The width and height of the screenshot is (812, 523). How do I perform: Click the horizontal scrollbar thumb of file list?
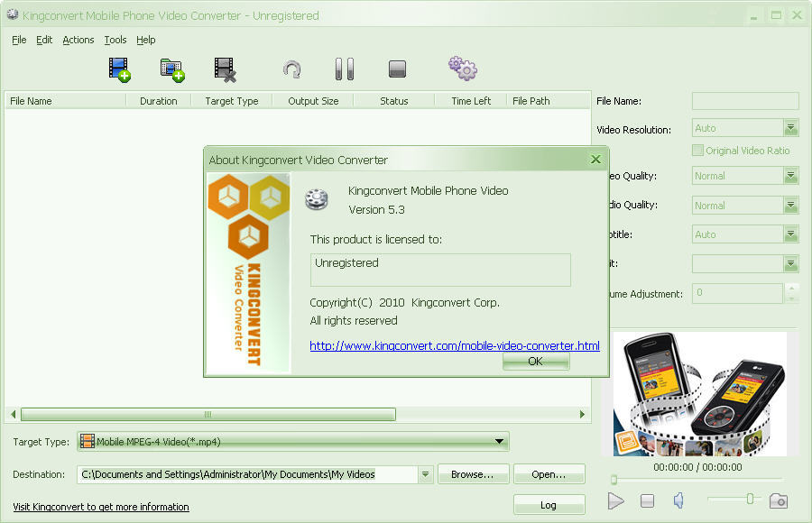[x=208, y=414]
